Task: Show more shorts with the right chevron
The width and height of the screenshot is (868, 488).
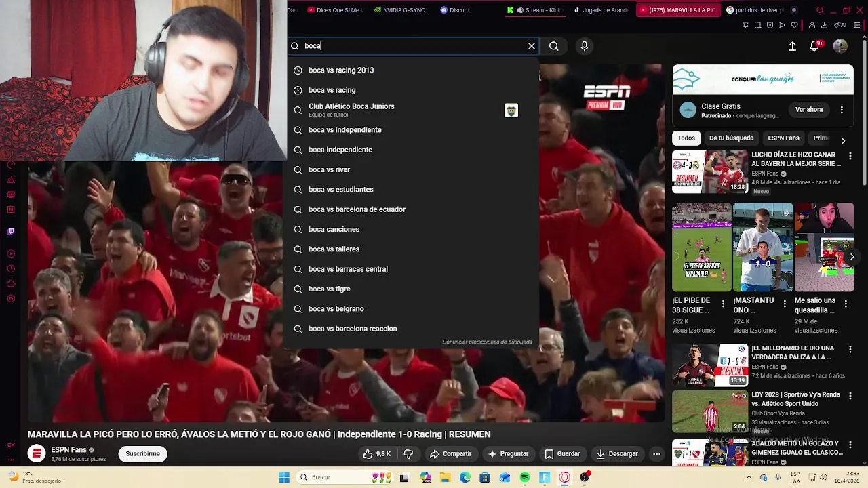Action: click(x=852, y=257)
